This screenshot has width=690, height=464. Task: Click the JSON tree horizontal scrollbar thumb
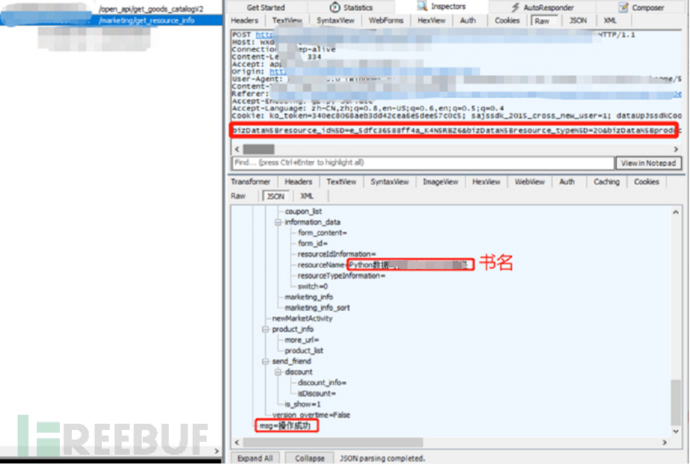333,442
